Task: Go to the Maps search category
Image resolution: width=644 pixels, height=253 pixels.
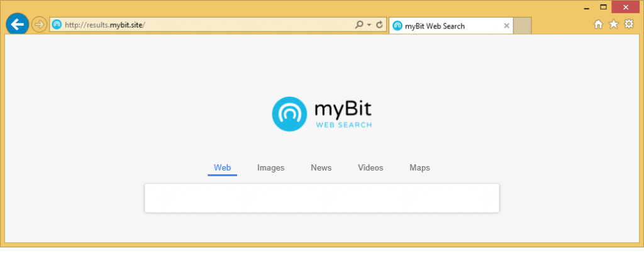Action: point(419,167)
